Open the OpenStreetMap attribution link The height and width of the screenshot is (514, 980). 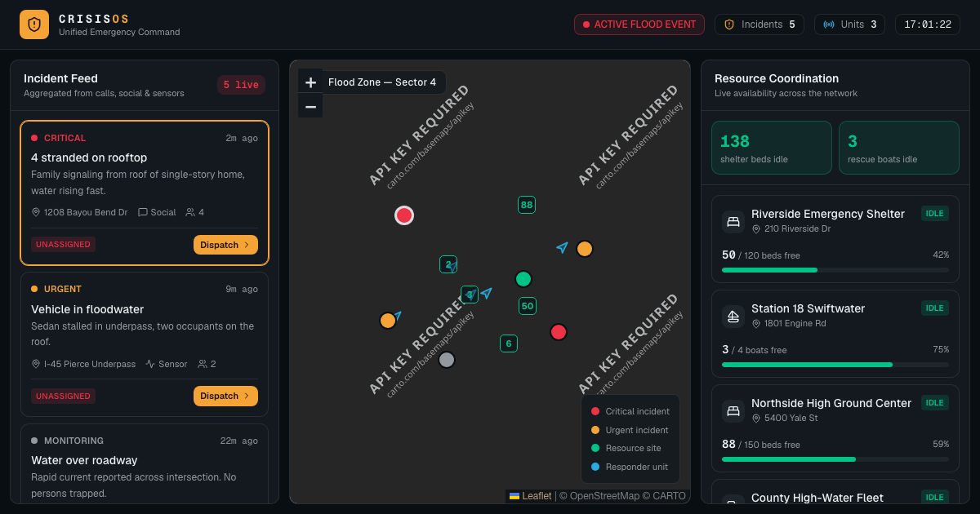[604, 496]
